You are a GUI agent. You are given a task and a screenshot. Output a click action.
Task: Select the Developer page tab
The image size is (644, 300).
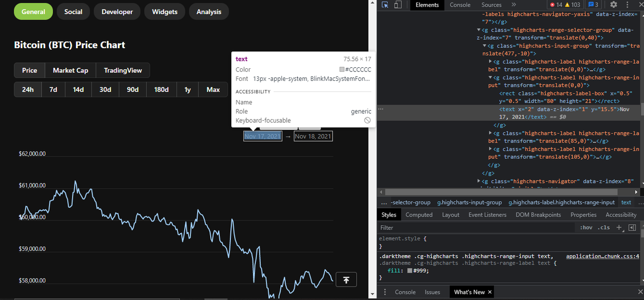click(117, 12)
